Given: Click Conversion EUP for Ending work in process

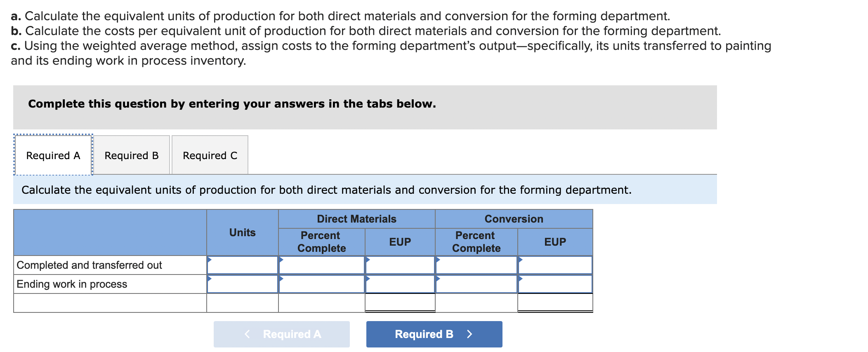Looking at the screenshot, I should [x=555, y=284].
